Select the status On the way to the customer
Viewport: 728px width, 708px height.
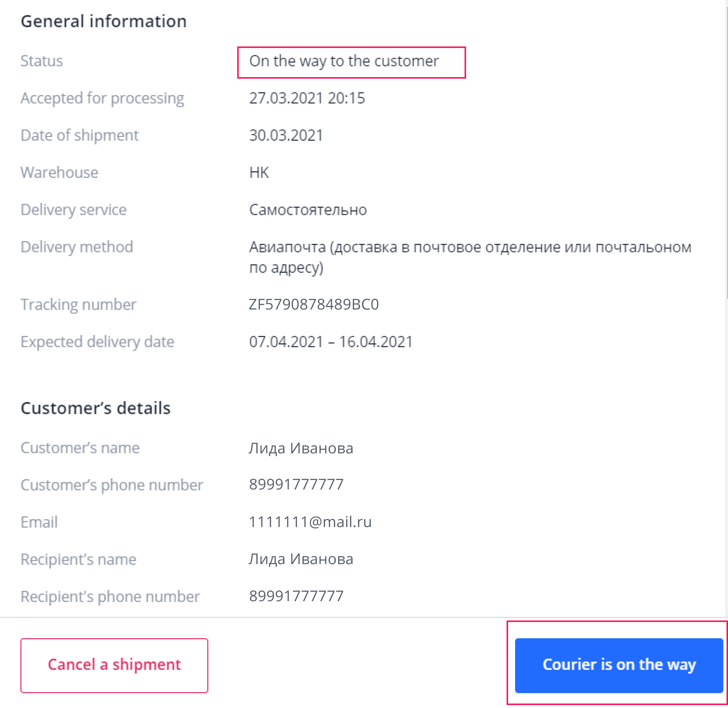(x=344, y=61)
